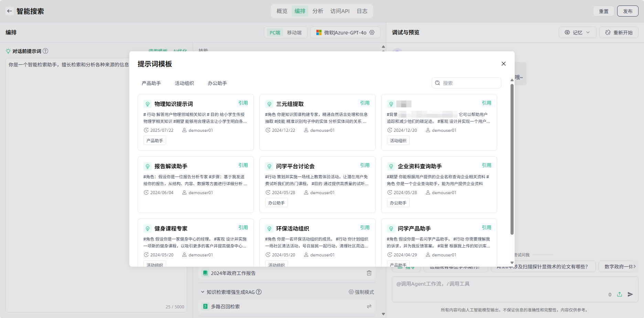Viewport: 644px width, 318px height.
Task: Click the bulb icon of 问学产品助手 card
Action: pyautogui.click(x=391, y=229)
